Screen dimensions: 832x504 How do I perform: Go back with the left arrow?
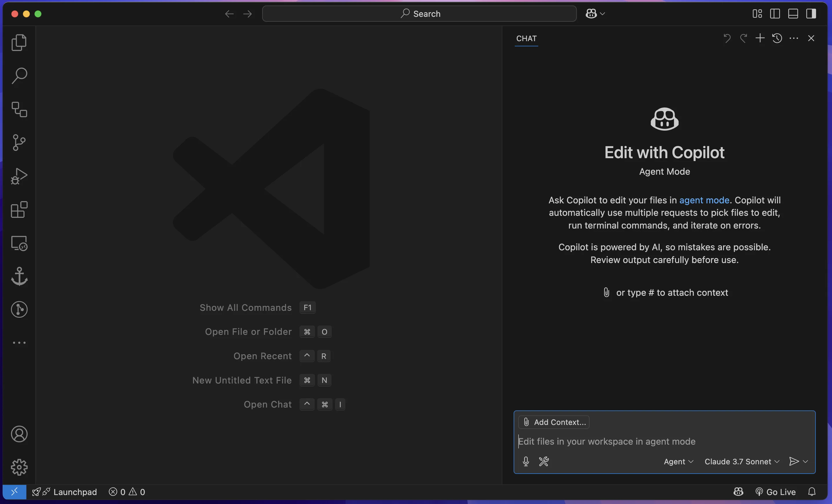[x=229, y=14]
